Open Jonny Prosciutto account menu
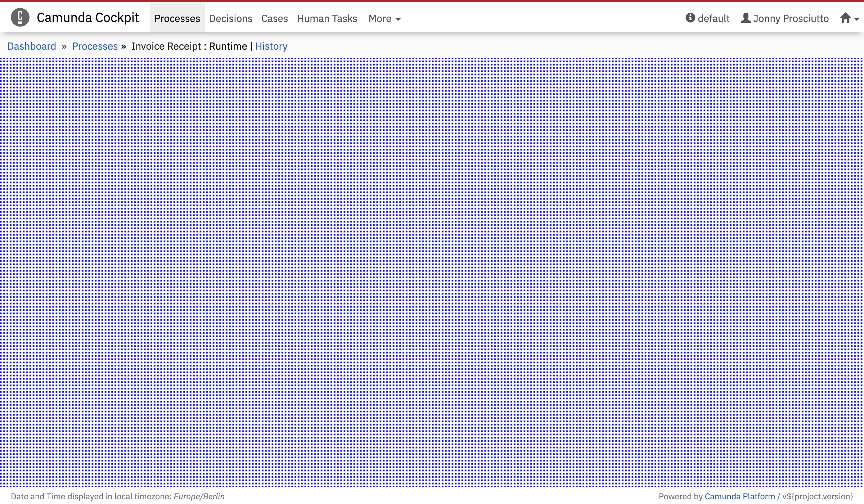The height and width of the screenshot is (504, 864). [791, 18]
